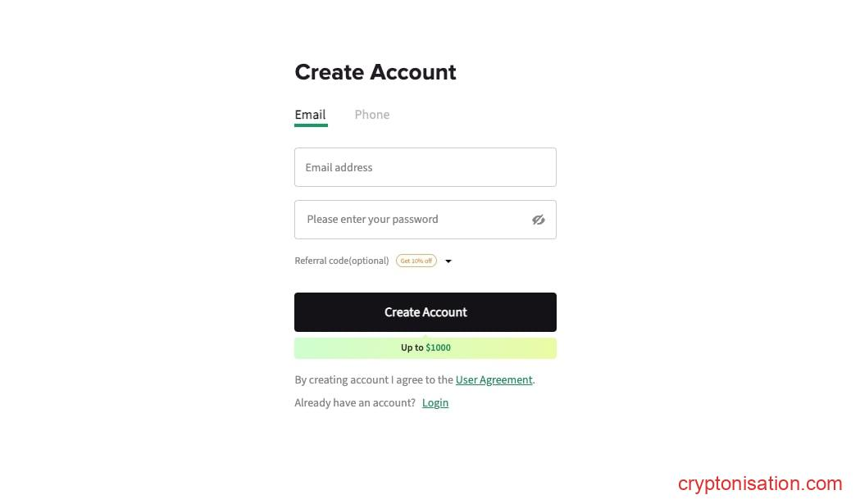Click the red cryptonisation.com watermark
This screenshot has width=860, height=504.
(x=759, y=484)
